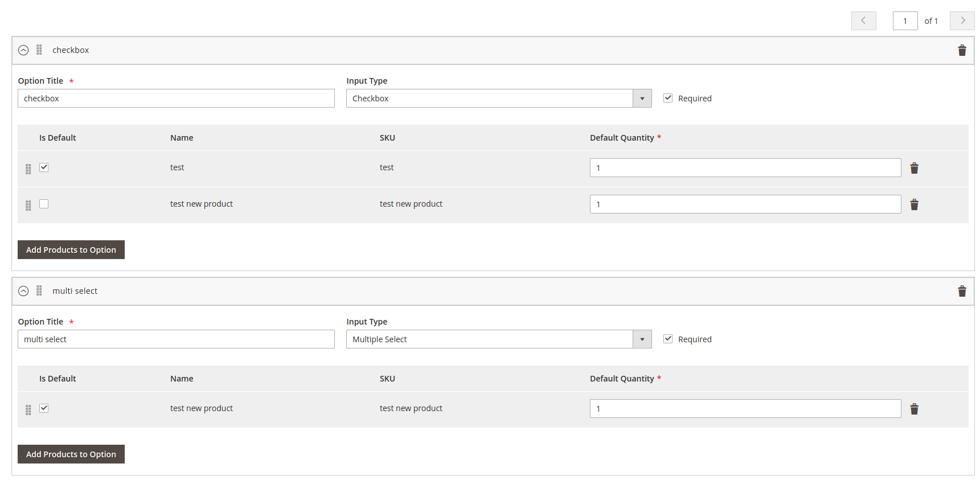Click drag handle of multi select product row
Screen dimensions: 980x484
coord(28,410)
